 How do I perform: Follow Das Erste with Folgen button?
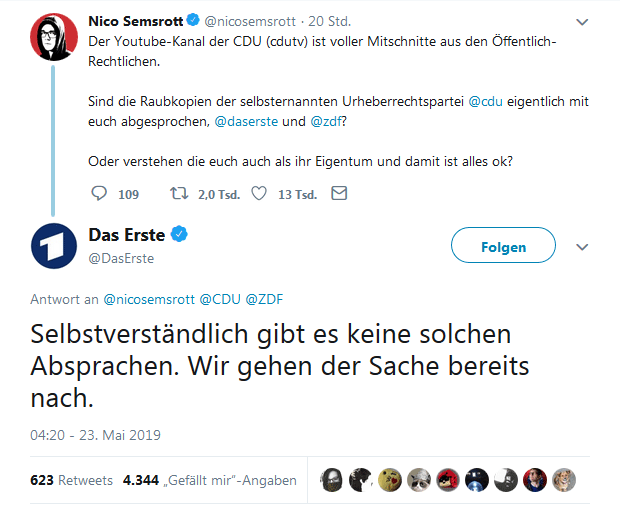(503, 245)
